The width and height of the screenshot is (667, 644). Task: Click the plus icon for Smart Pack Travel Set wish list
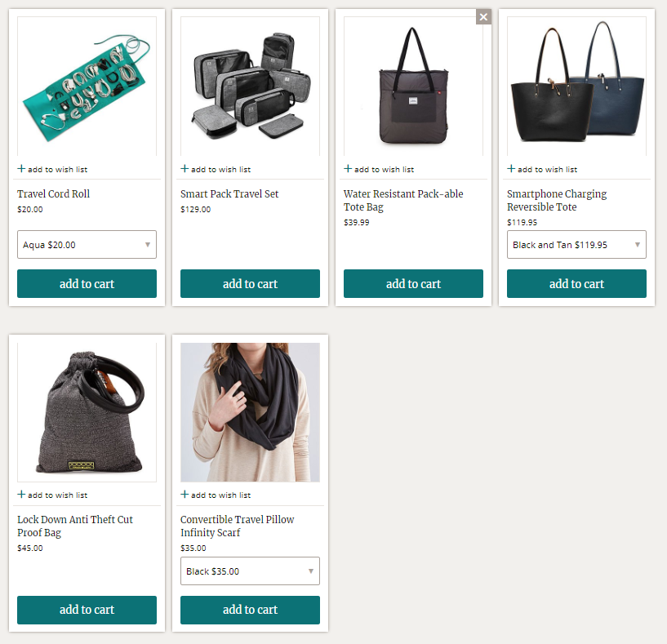185,169
